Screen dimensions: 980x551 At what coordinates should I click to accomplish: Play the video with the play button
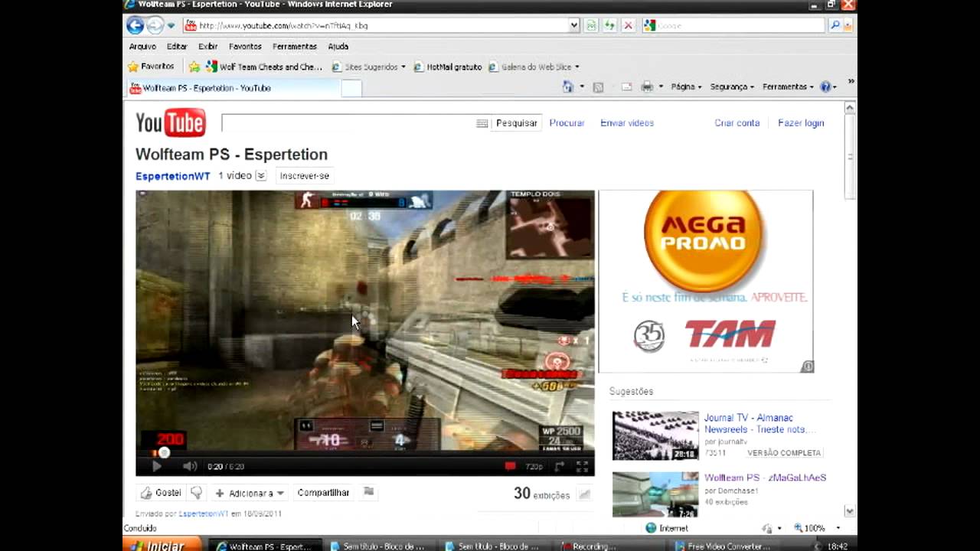156,466
